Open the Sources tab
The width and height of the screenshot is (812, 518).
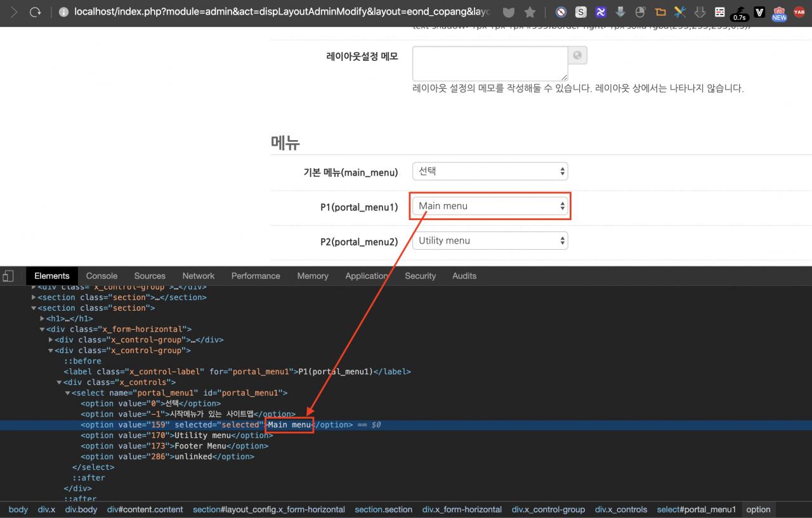[x=150, y=276]
